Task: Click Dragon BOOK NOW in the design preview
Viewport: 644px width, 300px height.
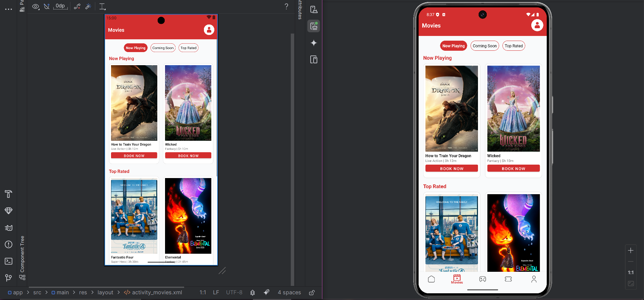Action: tap(134, 156)
